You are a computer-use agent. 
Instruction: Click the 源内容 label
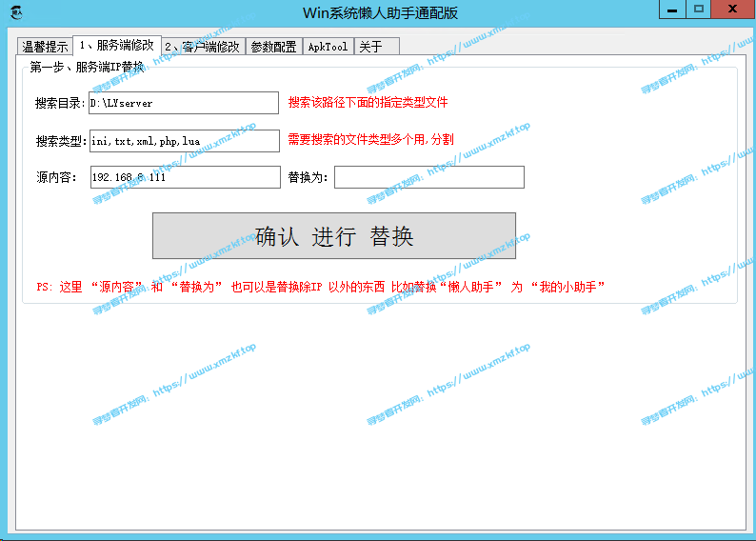(x=56, y=177)
